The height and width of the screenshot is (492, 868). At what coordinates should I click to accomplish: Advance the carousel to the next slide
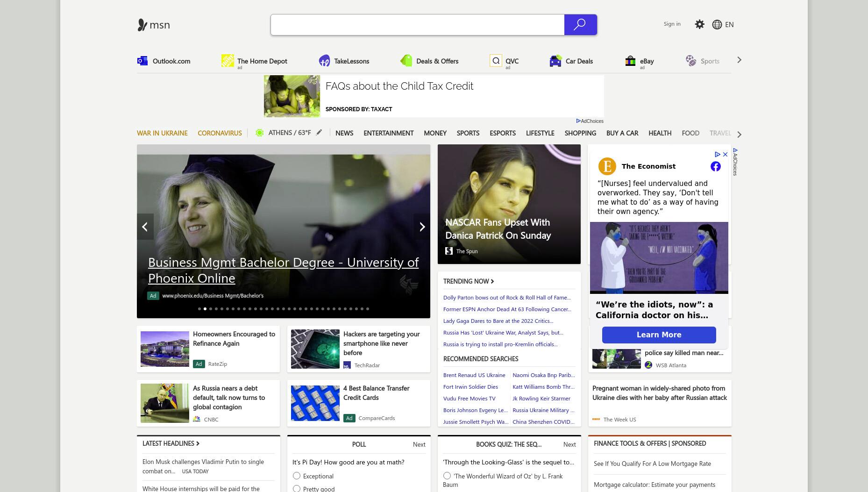tap(422, 227)
